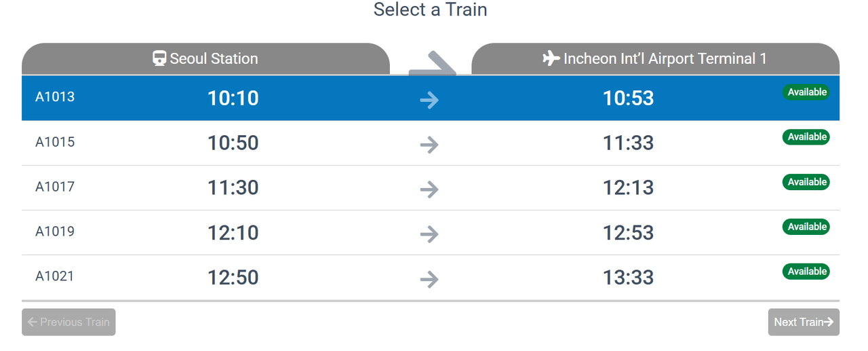Click the arrow icon in the A1019 row
This screenshot has height=351, width=868.
pyautogui.click(x=429, y=234)
